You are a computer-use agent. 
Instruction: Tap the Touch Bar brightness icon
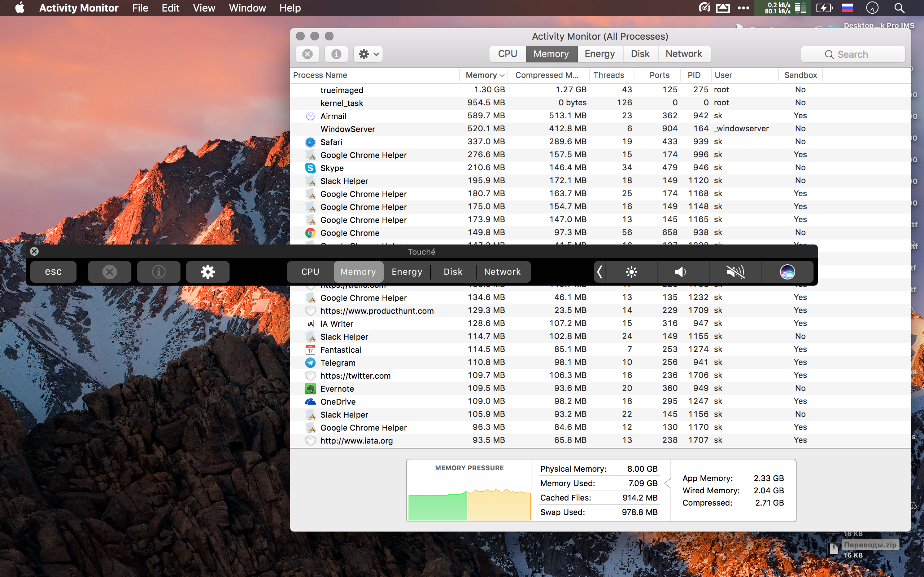tap(631, 272)
